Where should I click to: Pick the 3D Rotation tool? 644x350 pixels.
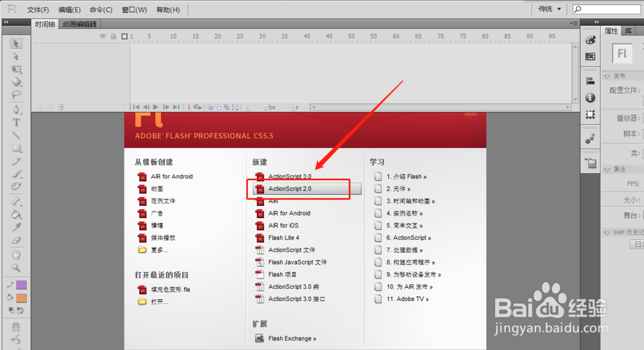click(x=16, y=82)
